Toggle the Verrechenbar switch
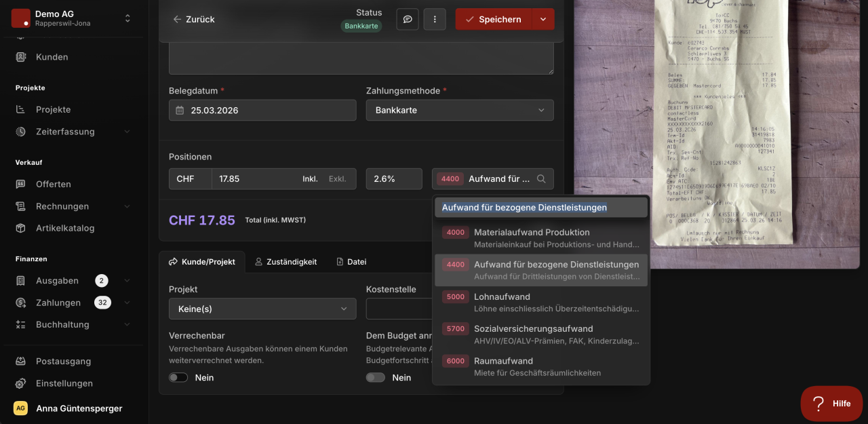868x424 pixels. [x=178, y=377]
